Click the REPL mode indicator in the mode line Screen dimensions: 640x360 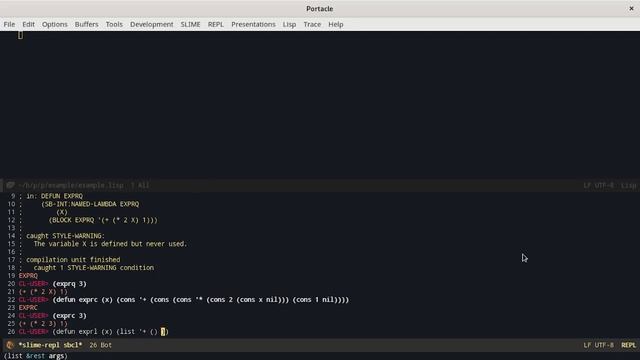click(628, 345)
